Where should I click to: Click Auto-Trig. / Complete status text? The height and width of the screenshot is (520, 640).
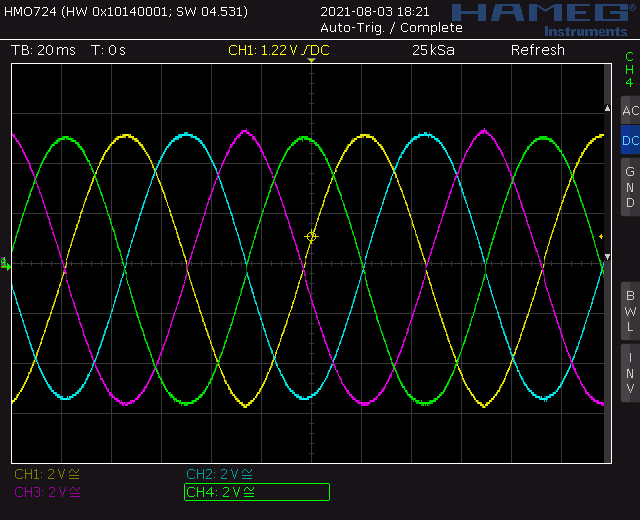click(x=391, y=28)
